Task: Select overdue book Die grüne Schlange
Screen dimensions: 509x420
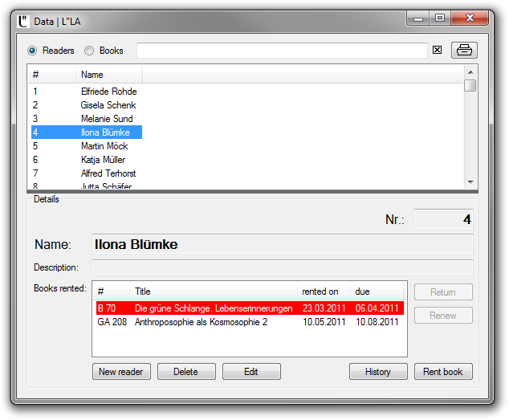Action: click(213, 308)
